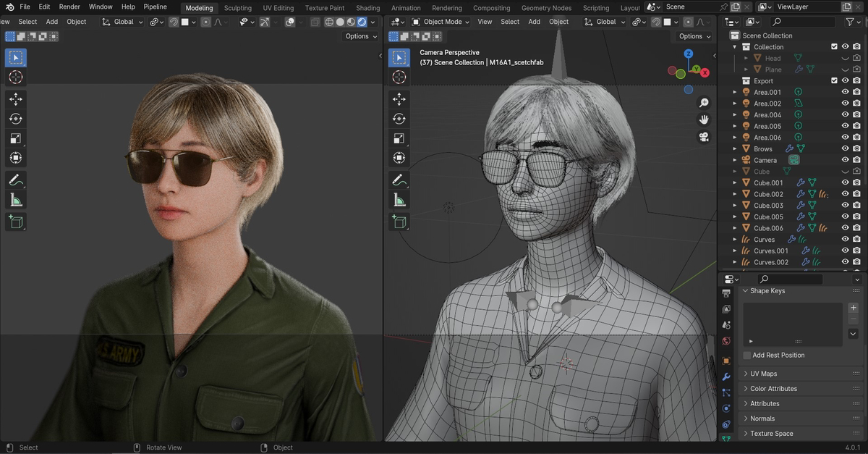Viewport: 868px width, 454px height.
Task: Select the Move tool in left viewport
Action: coord(15,98)
